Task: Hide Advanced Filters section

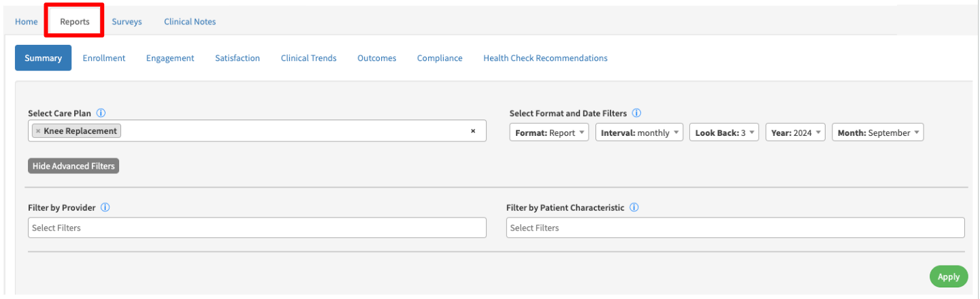Action: [73, 166]
